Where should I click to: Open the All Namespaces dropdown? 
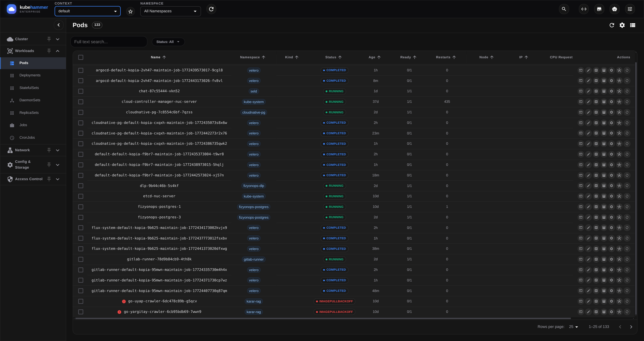pyautogui.click(x=170, y=11)
